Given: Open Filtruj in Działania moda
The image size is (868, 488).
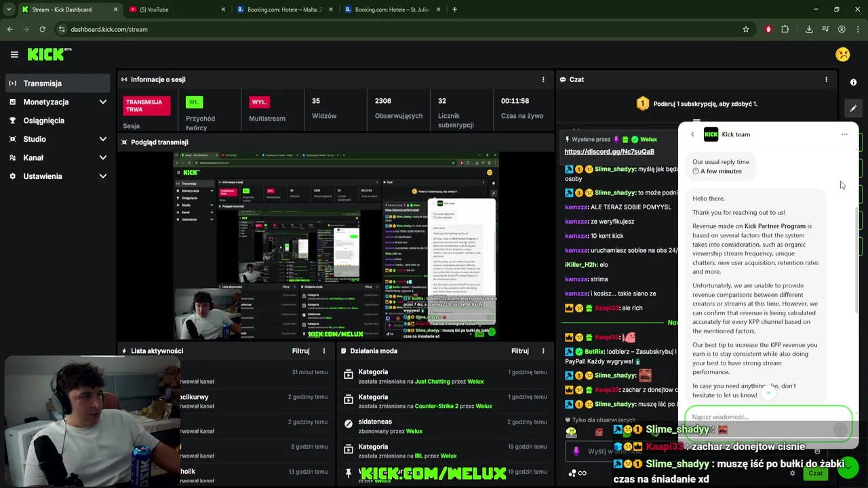Looking at the screenshot, I should (x=520, y=351).
